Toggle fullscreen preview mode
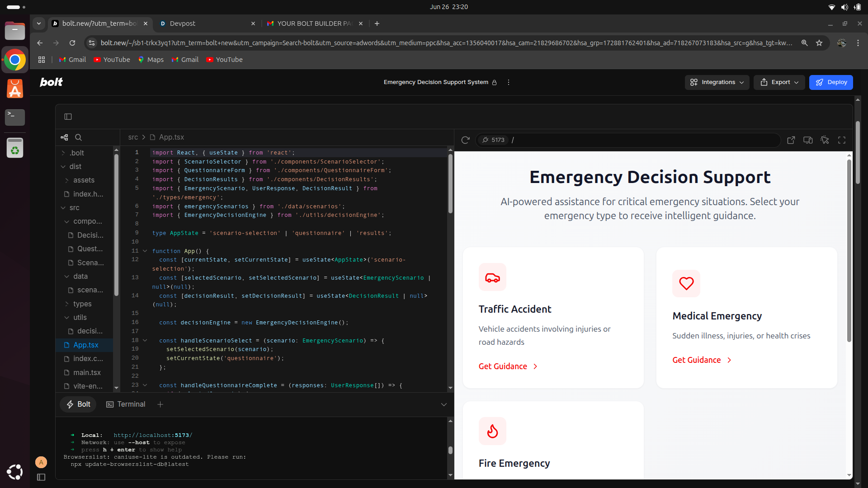 click(841, 140)
